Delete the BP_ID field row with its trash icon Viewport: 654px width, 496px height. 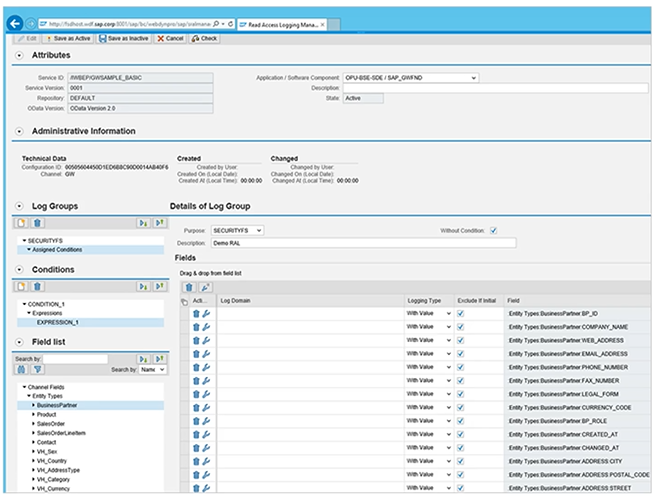pyautogui.click(x=195, y=313)
